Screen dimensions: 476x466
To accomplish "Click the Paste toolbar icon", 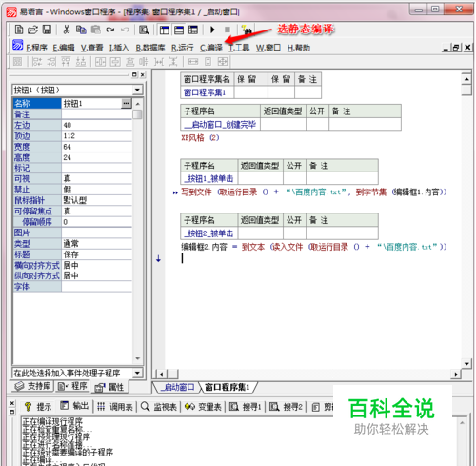I will (x=95, y=30).
